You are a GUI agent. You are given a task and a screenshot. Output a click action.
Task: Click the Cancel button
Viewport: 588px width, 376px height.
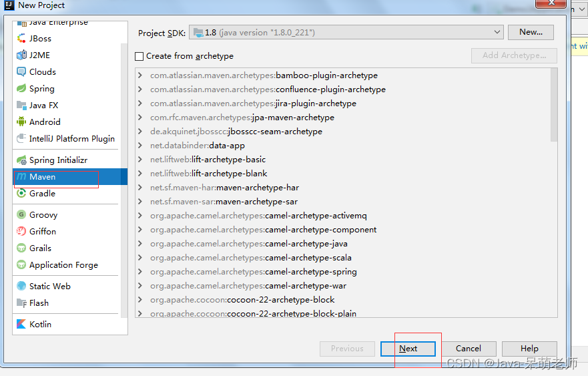pyautogui.click(x=469, y=349)
